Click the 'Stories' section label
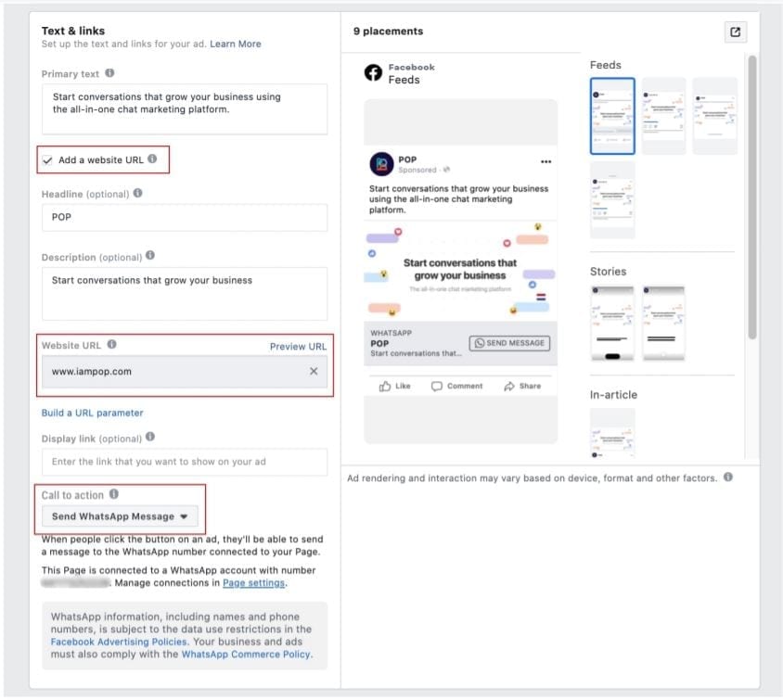This screenshot has width=783, height=700. pos(608,272)
